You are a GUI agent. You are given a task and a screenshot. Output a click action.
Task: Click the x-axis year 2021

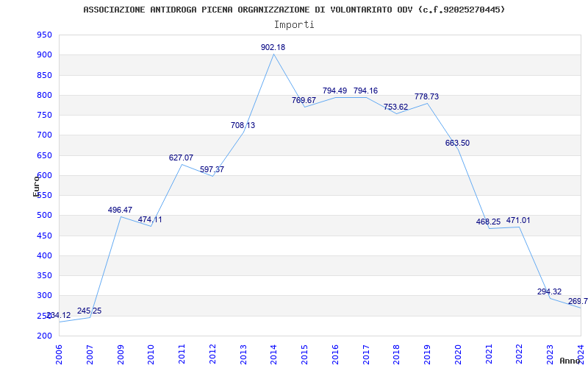point(489,354)
